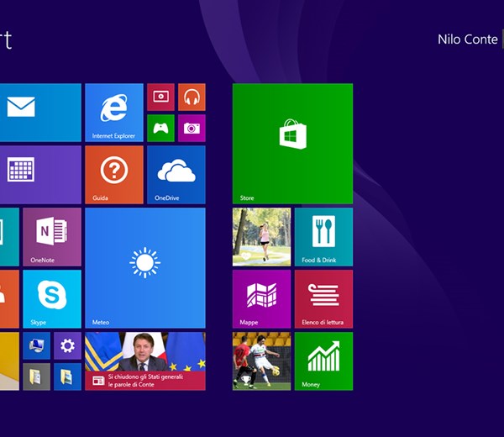This screenshot has width=504, height=437.
Task: Open the Guida help tile
Action: (114, 175)
